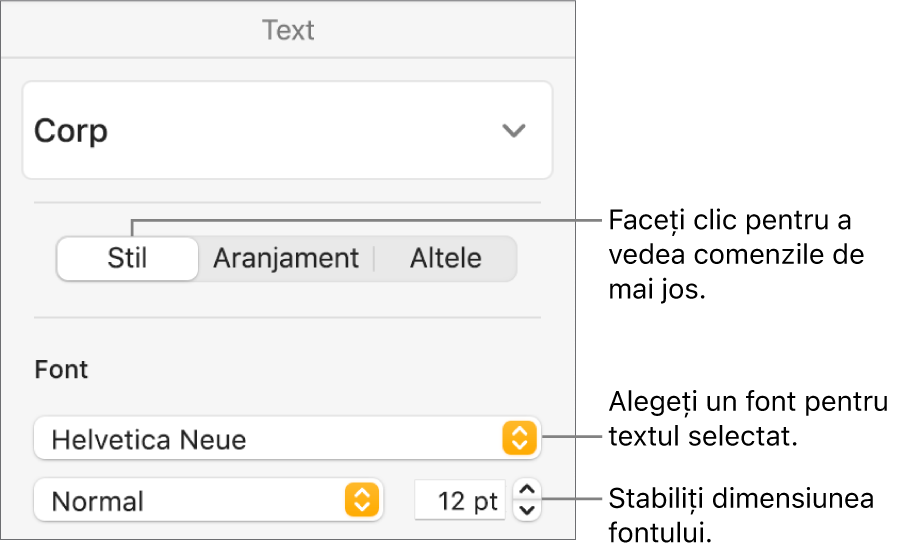Decrease font size with the down arrow
902x559 pixels.
[526, 511]
